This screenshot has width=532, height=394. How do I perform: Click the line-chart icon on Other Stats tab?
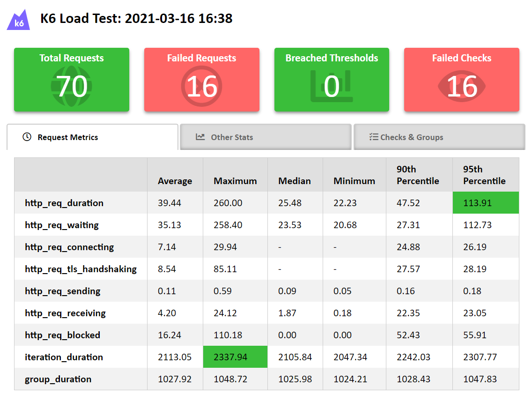point(200,137)
